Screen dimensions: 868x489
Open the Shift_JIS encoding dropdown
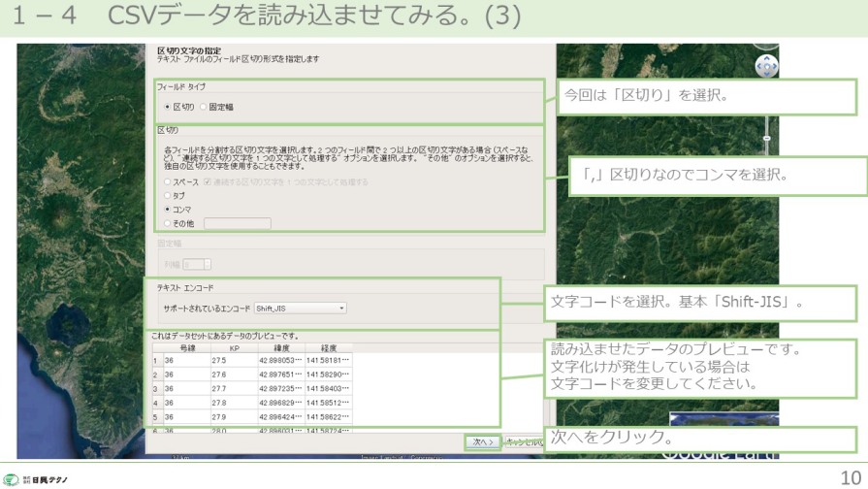tap(300, 309)
